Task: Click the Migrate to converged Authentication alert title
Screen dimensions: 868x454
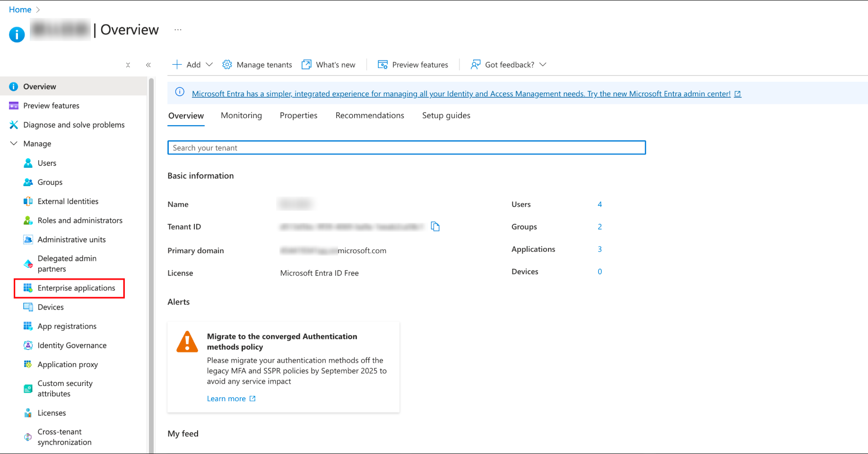Action: pos(282,342)
